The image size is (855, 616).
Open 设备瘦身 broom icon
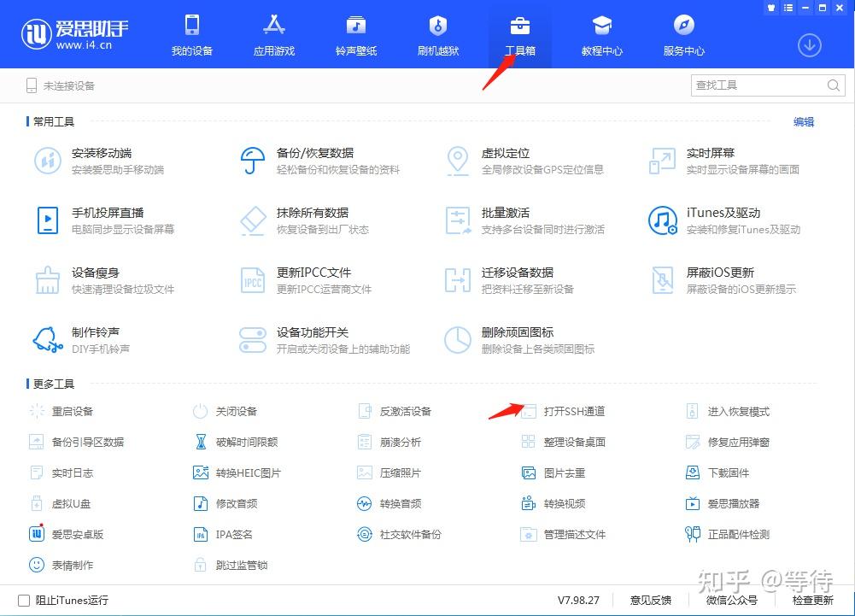(48, 280)
